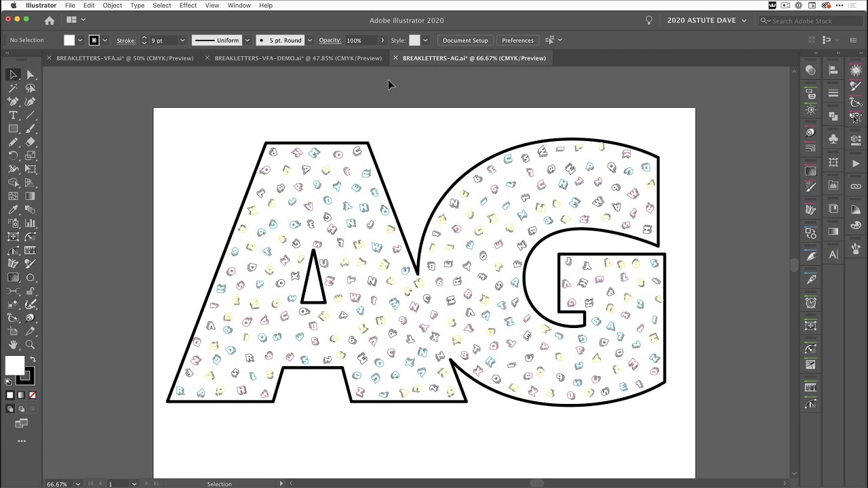Set Gradient fill mode button

21,395
